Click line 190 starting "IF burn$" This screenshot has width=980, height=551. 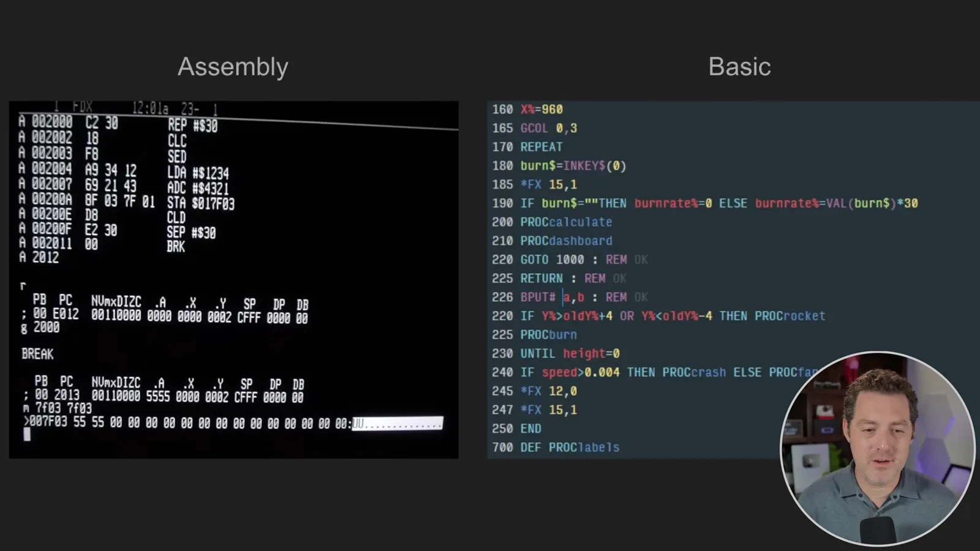click(705, 203)
